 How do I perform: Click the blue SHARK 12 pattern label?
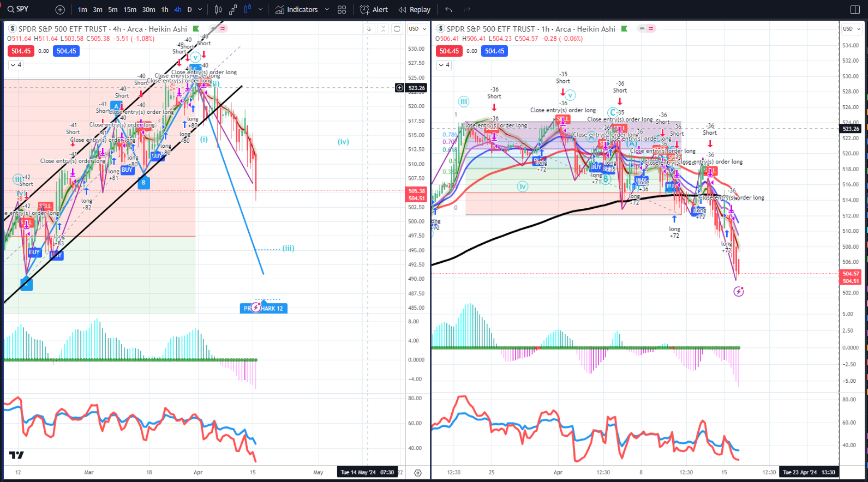click(x=264, y=308)
